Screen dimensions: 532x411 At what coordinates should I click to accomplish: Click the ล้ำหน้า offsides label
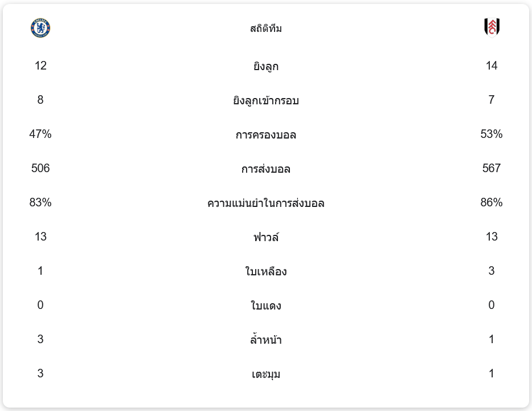266,340
